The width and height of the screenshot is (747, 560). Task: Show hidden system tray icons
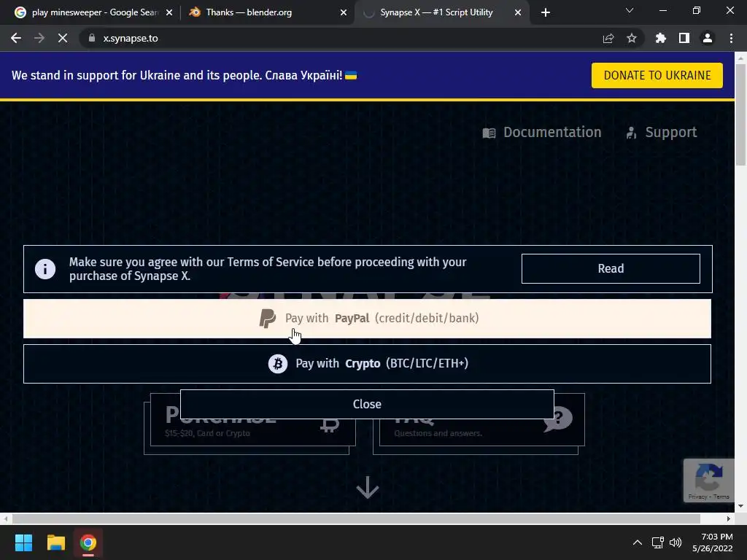[638, 542]
